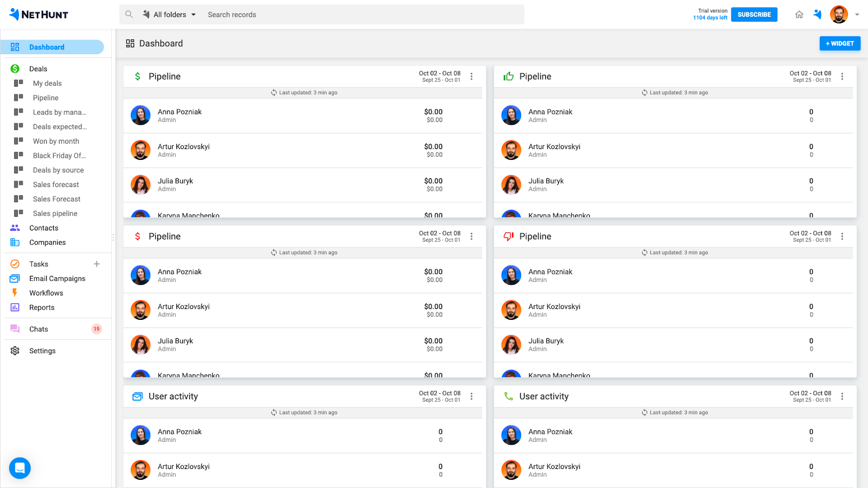868x488 pixels.
Task: Open the Reports panel icon
Action: click(15, 307)
